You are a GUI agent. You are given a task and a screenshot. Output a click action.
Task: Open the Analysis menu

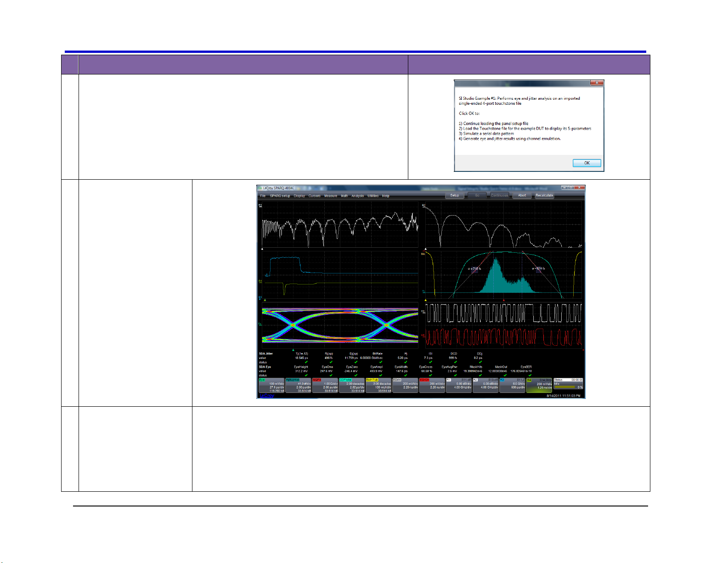coord(358,196)
